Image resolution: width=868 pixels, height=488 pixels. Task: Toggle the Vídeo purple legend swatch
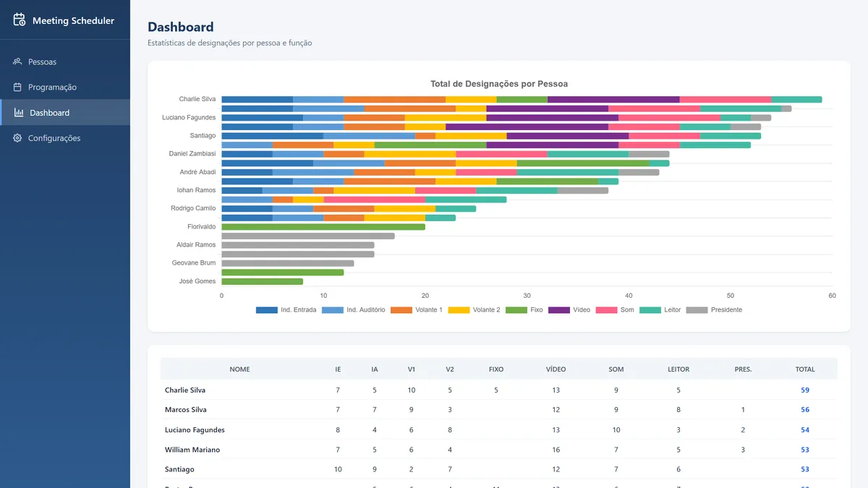tap(559, 310)
